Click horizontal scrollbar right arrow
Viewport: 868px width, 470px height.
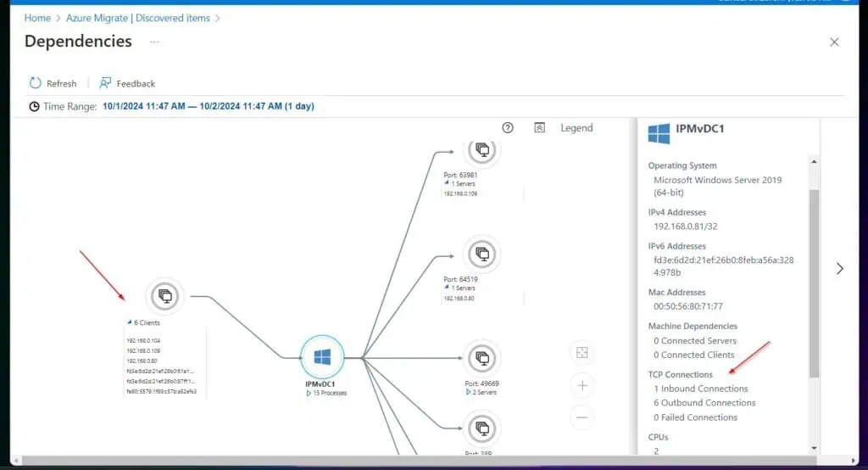click(x=853, y=461)
